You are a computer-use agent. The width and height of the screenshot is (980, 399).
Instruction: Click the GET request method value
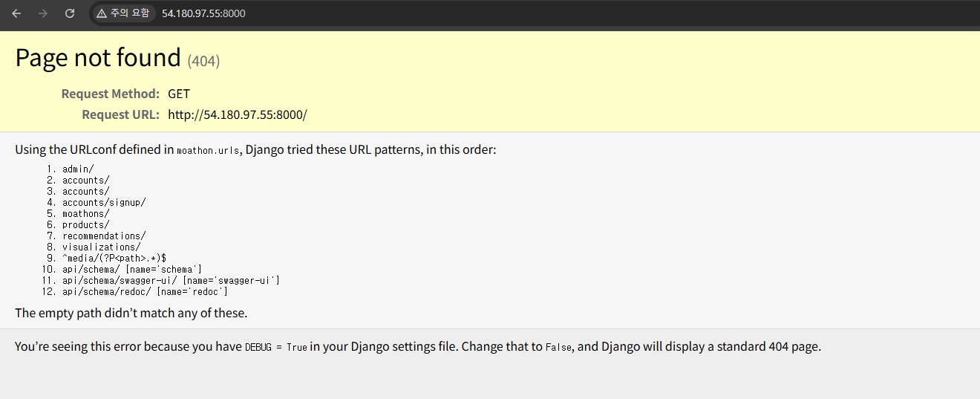pos(179,94)
